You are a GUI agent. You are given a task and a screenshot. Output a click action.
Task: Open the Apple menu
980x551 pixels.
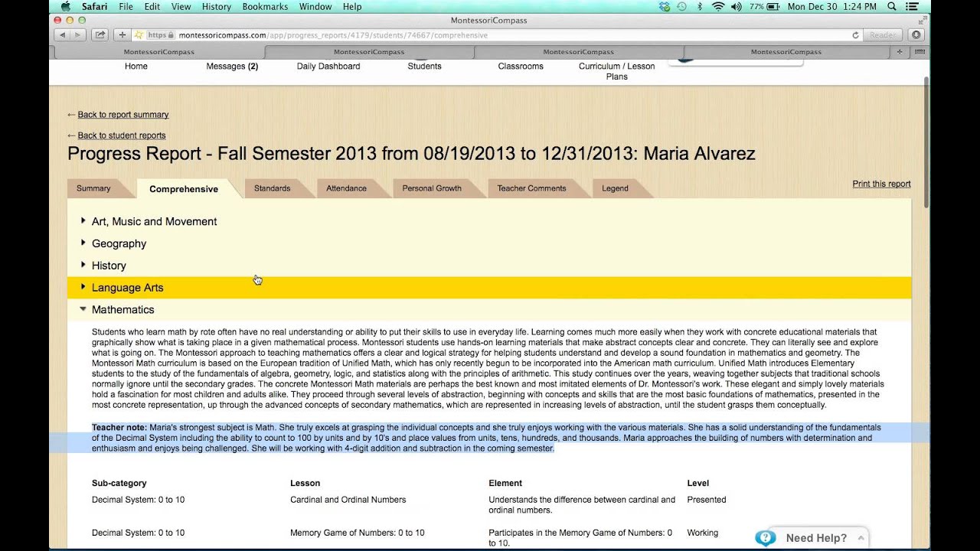[65, 7]
